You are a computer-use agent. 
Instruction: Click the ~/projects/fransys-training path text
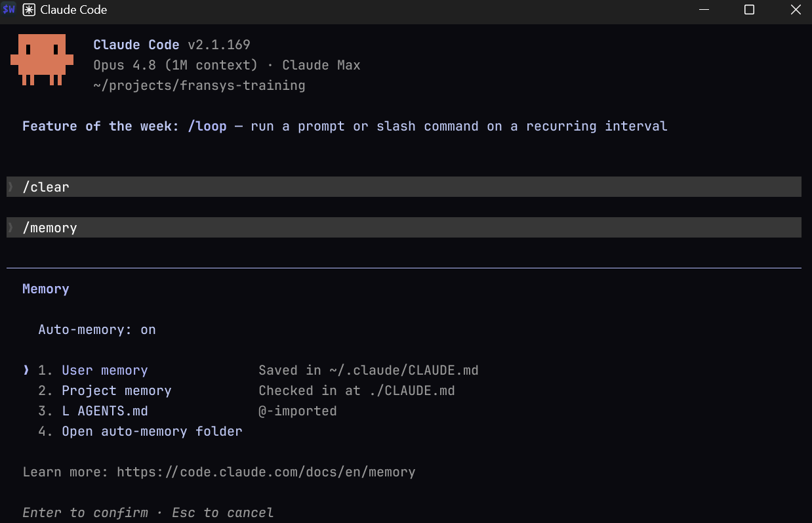[x=199, y=85]
